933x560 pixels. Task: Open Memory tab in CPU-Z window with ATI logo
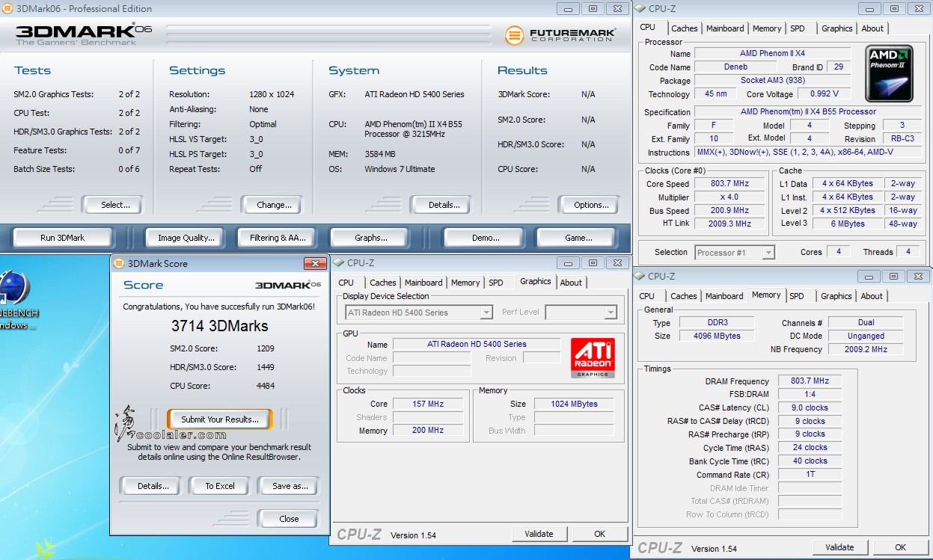pos(465,283)
